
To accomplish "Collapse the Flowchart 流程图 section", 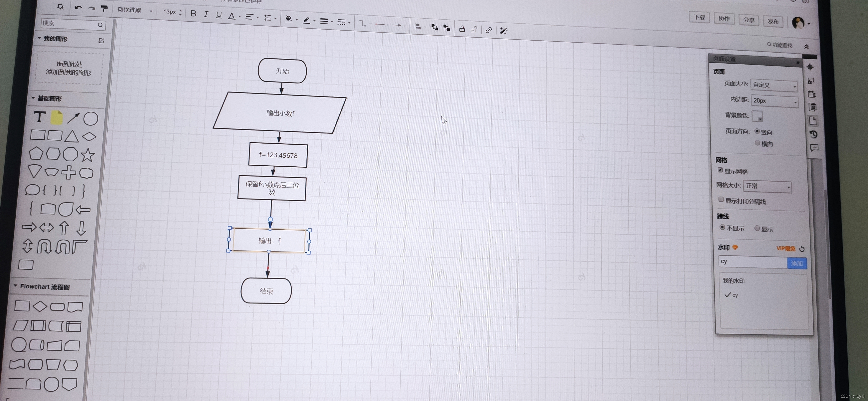I will [15, 286].
